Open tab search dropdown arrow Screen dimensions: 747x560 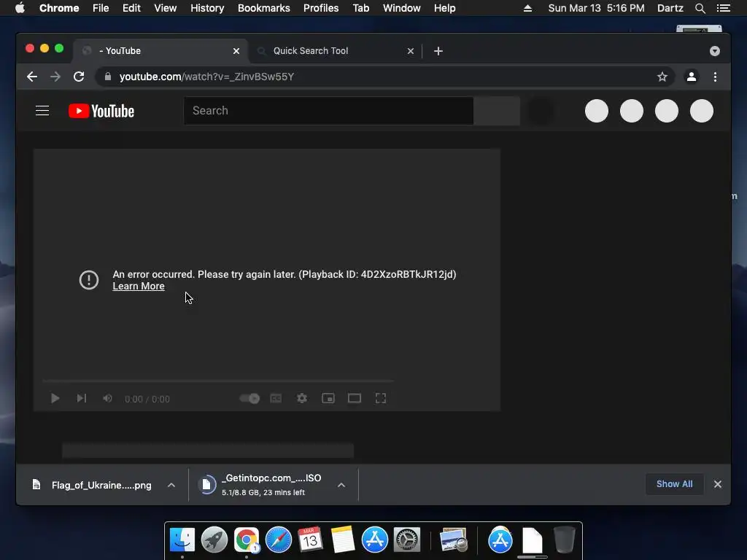coord(715,51)
